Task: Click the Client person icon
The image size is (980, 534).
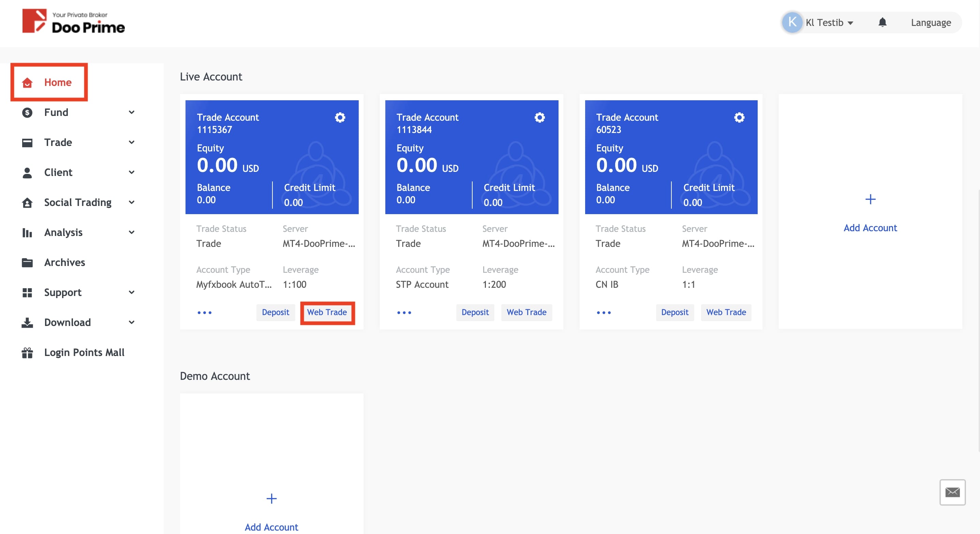Action: pyautogui.click(x=27, y=173)
